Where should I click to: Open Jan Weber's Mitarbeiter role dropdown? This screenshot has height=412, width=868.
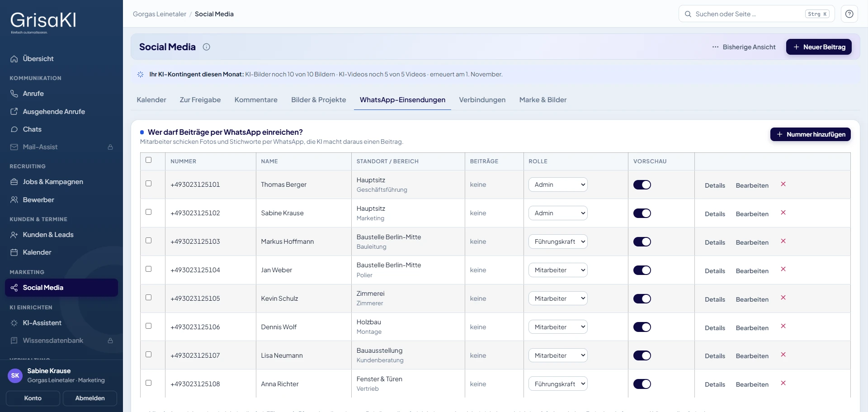coord(558,270)
